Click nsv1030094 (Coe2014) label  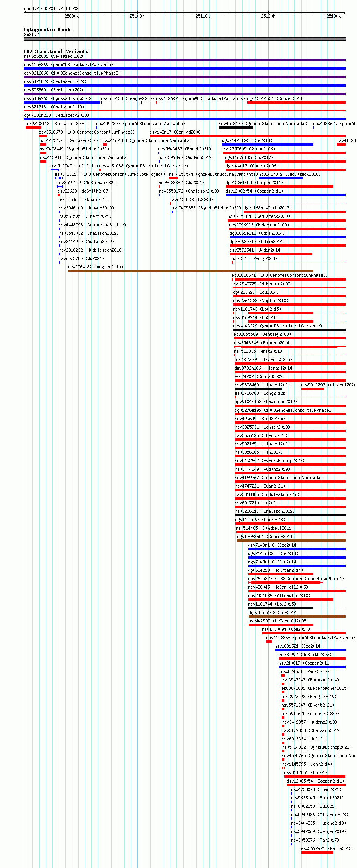click(x=286, y=629)
